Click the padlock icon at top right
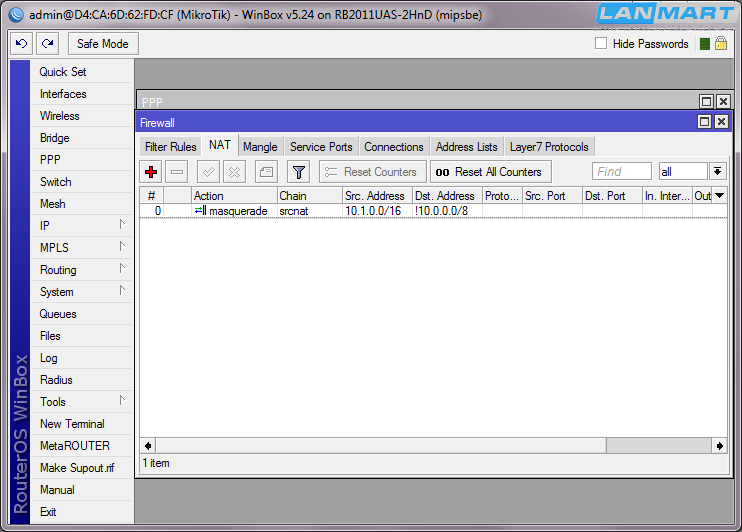This screenshot has height=532, width=742. 721,44
